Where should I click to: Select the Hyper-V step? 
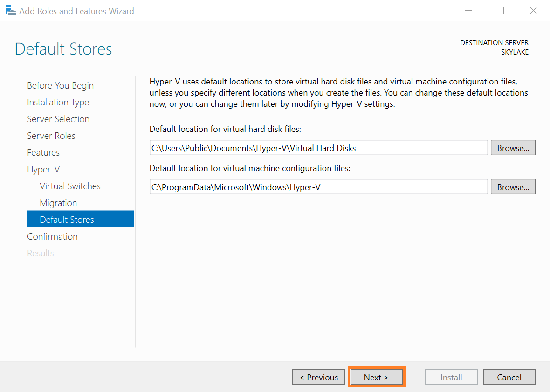click(x=43, y=169)
